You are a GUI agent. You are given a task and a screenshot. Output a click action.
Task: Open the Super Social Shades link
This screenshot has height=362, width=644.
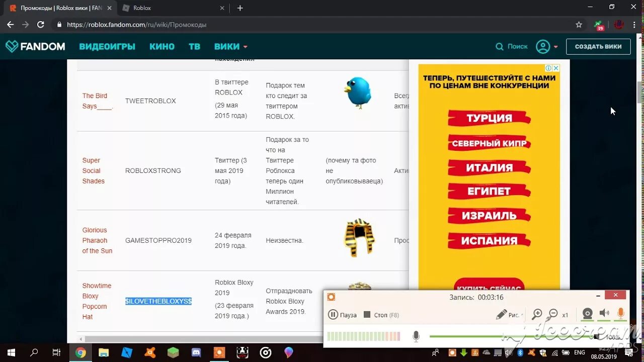pos(94,170)
